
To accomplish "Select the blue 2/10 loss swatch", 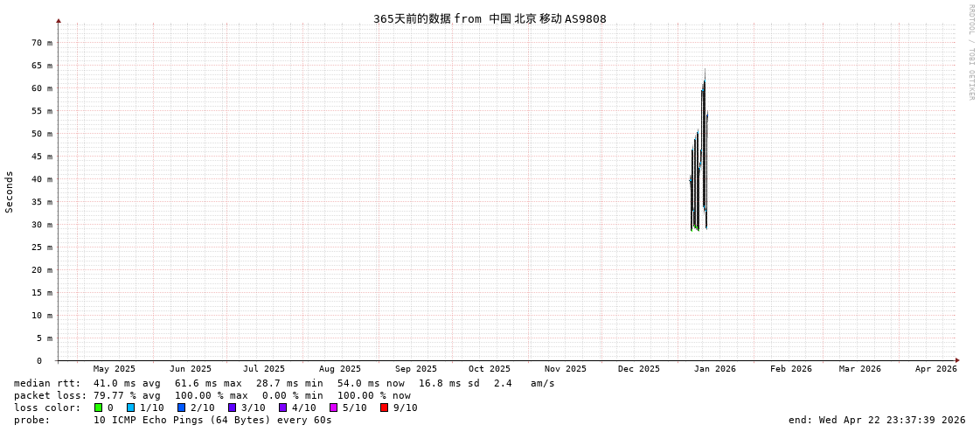I will (x=182, y=408).
